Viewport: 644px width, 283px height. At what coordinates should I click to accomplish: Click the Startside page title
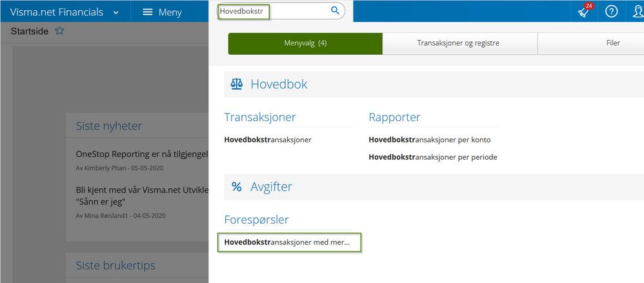[30, 32]
